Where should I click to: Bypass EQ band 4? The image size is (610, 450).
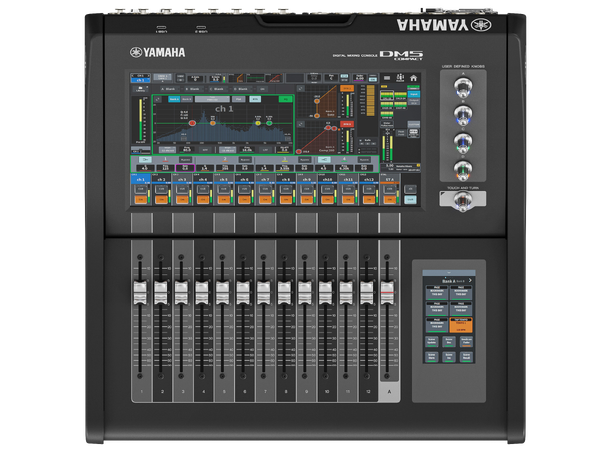[364, 159]
